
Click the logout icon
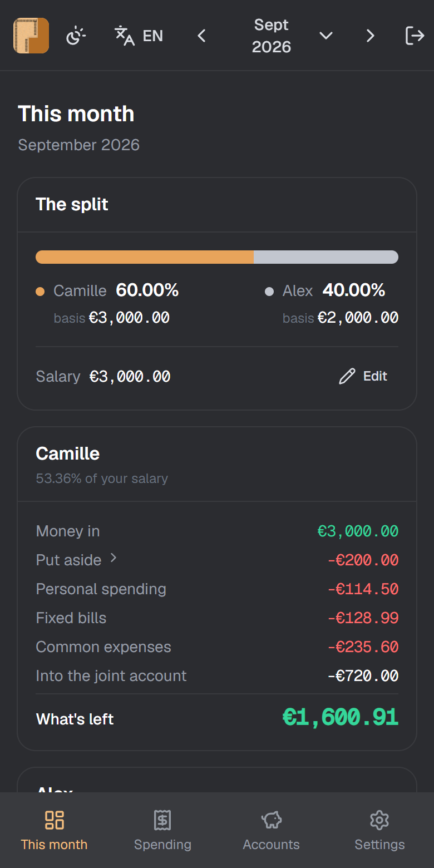(x=415, y=36)
